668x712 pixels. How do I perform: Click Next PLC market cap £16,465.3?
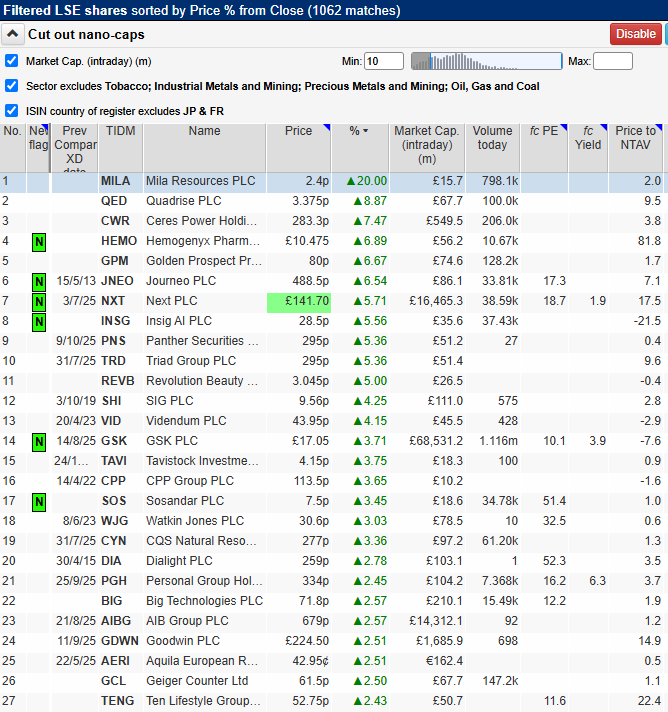click(x=436, y=301)
